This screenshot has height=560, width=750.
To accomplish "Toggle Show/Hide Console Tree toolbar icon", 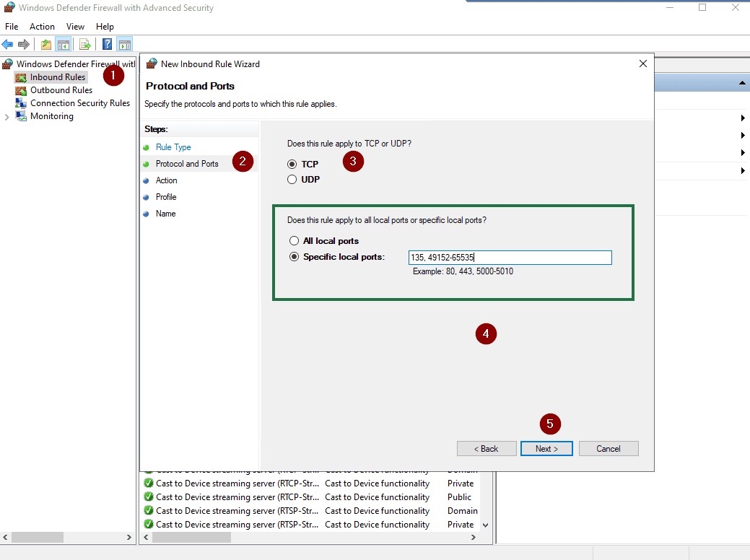I will coord(64,45).
